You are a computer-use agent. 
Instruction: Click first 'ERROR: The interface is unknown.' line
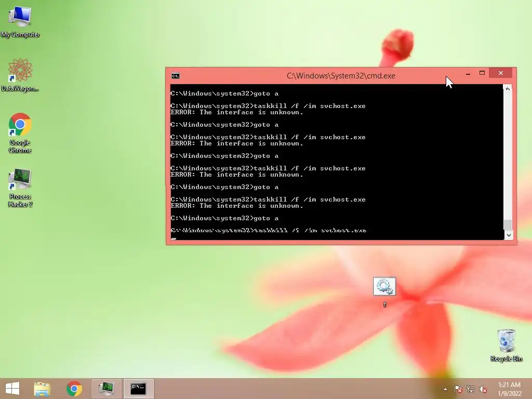(236, 112)
